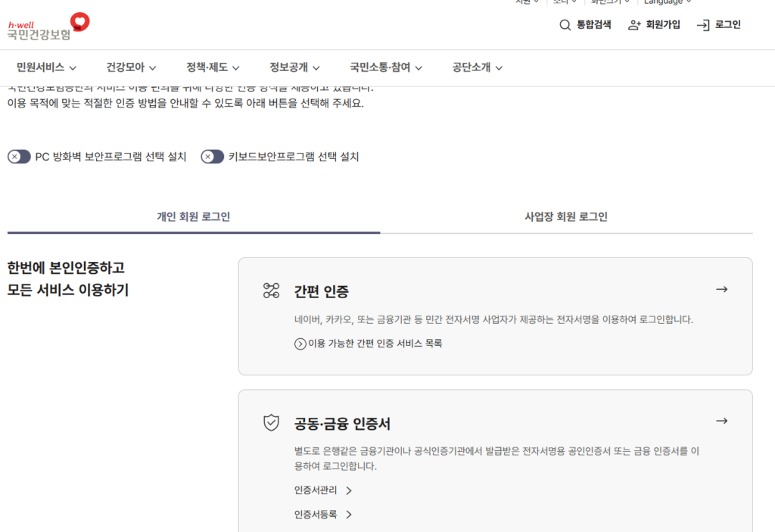Click the 간편 인증 network icon
The height and width of the screenshot is (532, 775).
271,291
